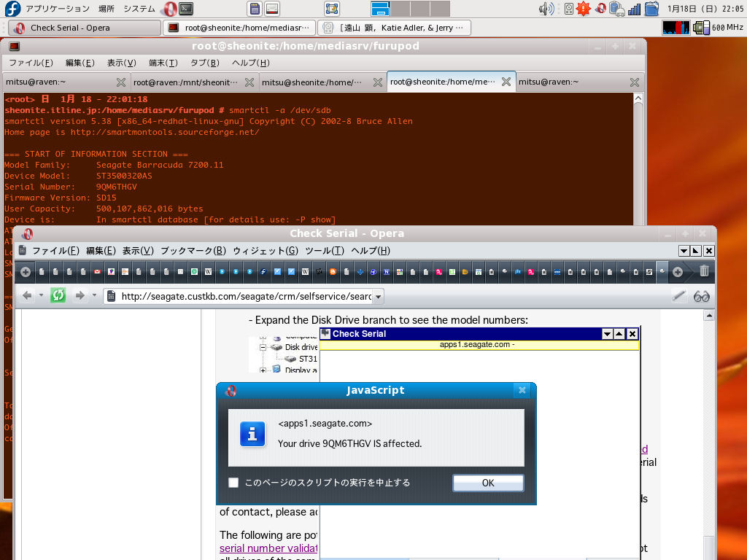The image size is (747, 560).
Task: Click the back arrow in Opera
Action: pos(27,295)
